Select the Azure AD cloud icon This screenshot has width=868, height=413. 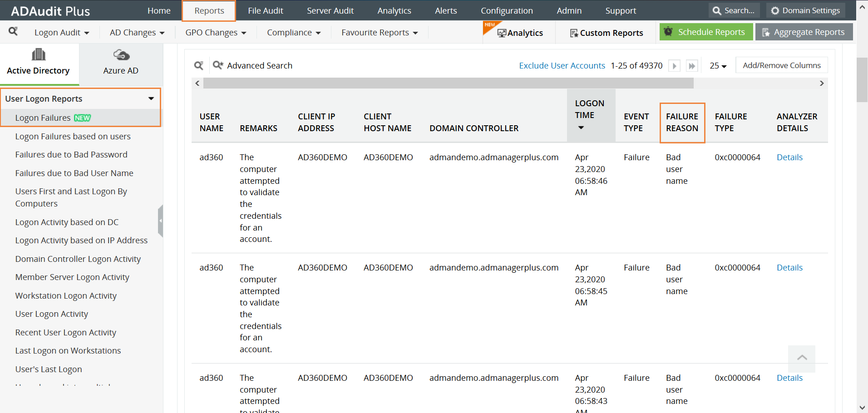tap(121, 55)
